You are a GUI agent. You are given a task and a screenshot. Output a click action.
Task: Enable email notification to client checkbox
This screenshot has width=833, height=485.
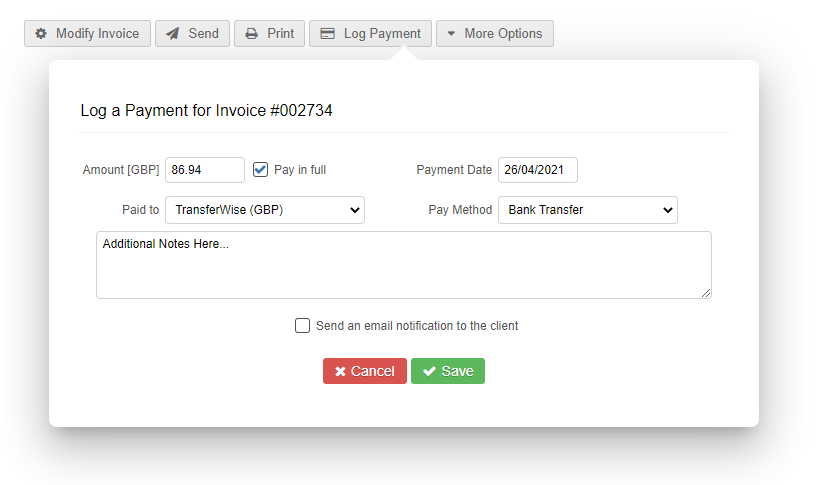click(x=303, y=325)
